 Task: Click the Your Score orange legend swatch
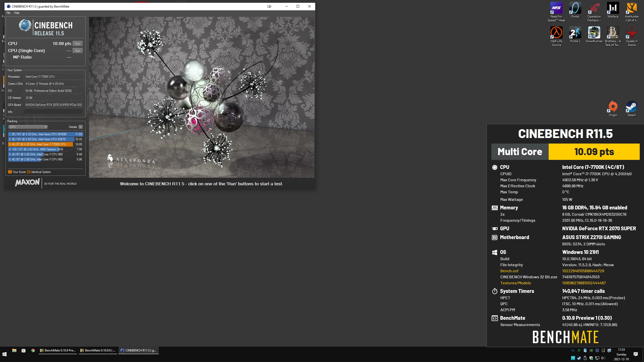10,172
